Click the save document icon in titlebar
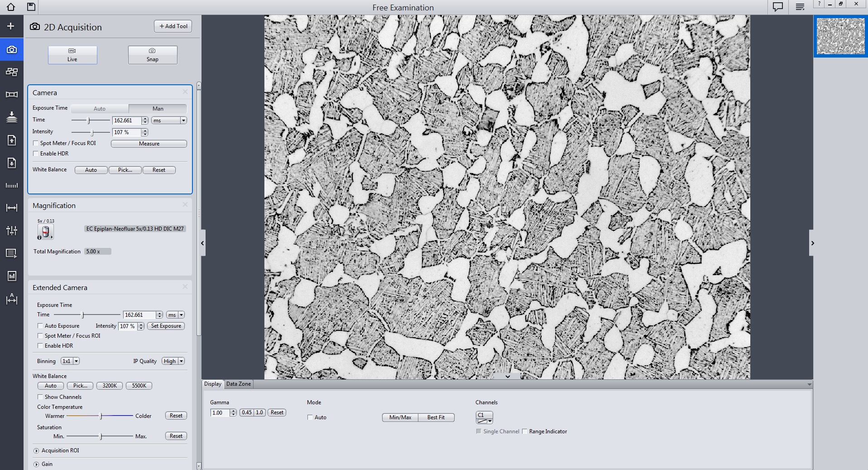The width and height of the screenshot is (868, 470). [x=31, y=7]
